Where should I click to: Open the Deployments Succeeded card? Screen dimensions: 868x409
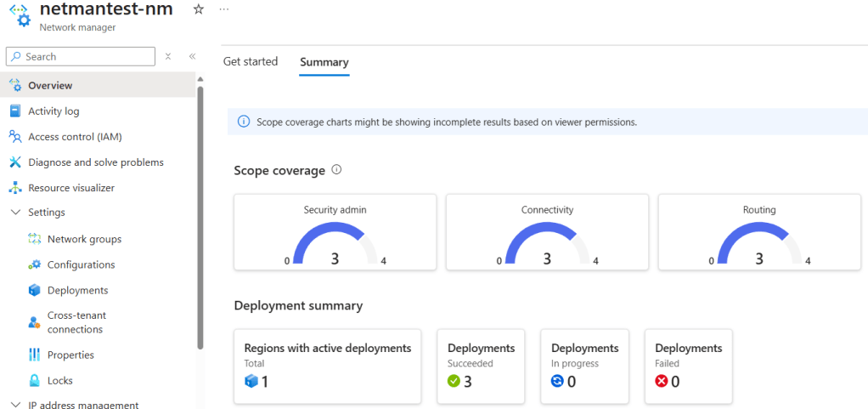point(481,366)
